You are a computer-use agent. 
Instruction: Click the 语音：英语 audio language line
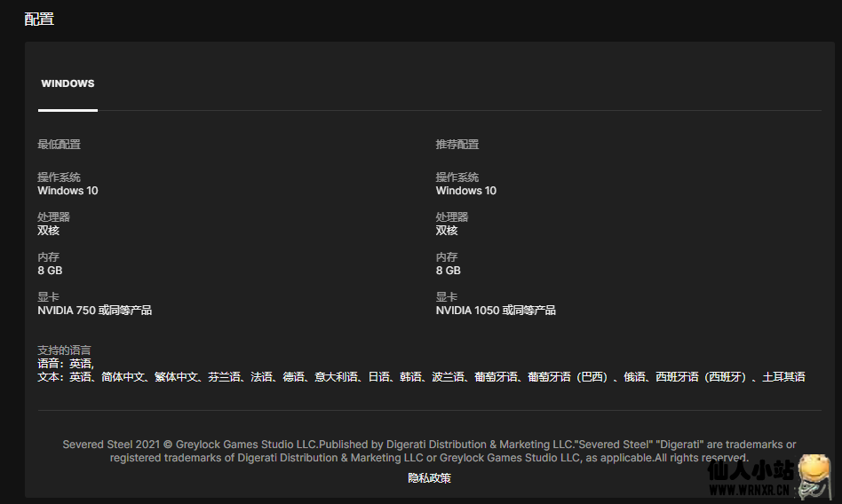point(65,363)
